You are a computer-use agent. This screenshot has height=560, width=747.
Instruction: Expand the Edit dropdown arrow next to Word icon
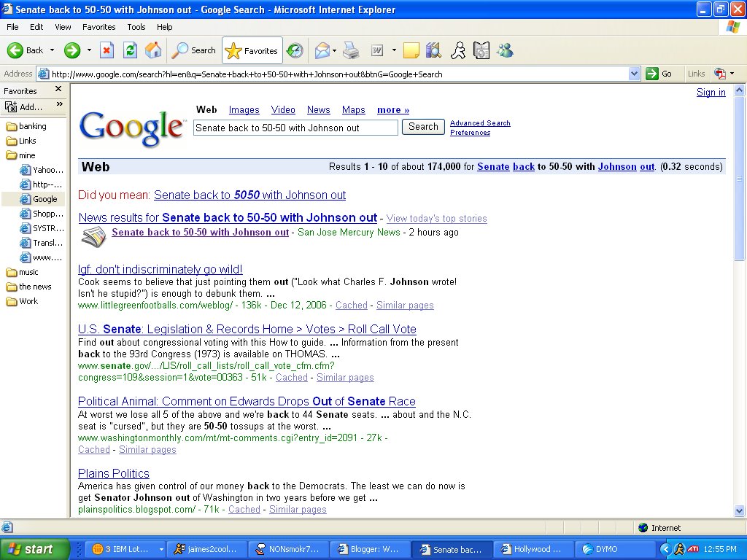[394, 50]
